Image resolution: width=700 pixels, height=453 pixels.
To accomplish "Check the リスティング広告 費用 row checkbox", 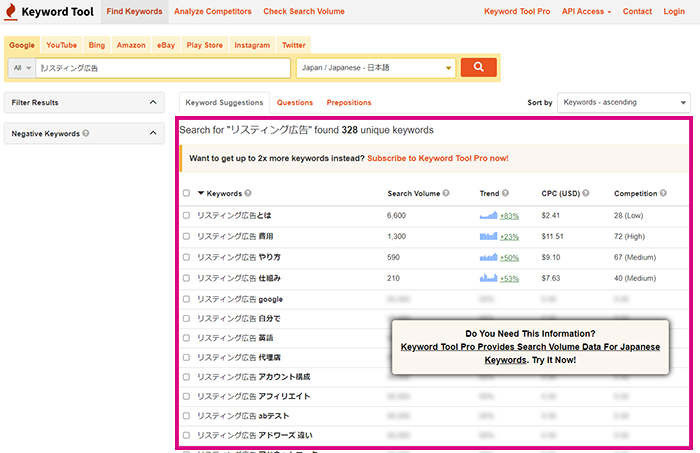I will coord(186,237).
